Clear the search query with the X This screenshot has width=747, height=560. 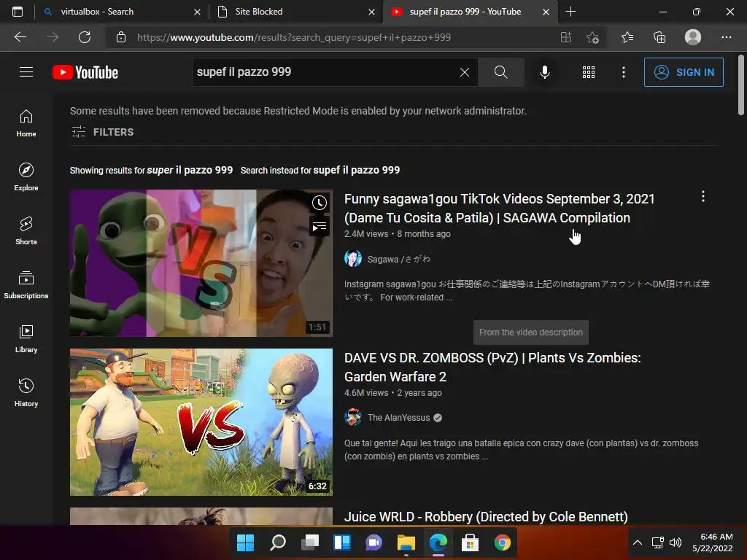coord(465,72)
